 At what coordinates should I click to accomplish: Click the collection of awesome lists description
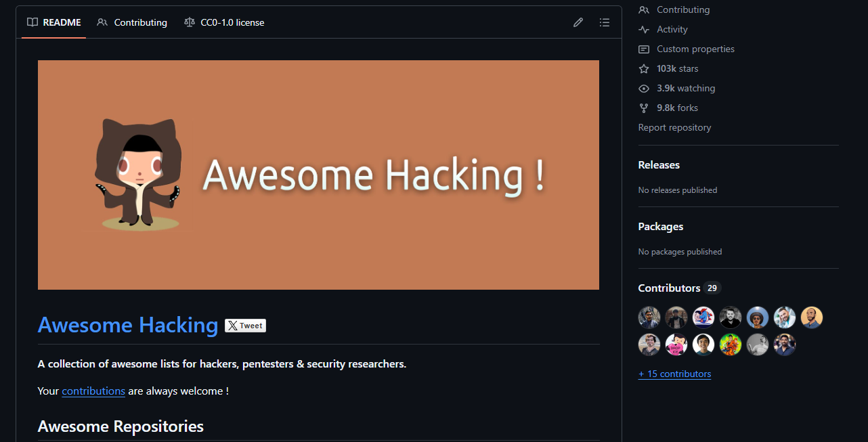click(222, 364)
